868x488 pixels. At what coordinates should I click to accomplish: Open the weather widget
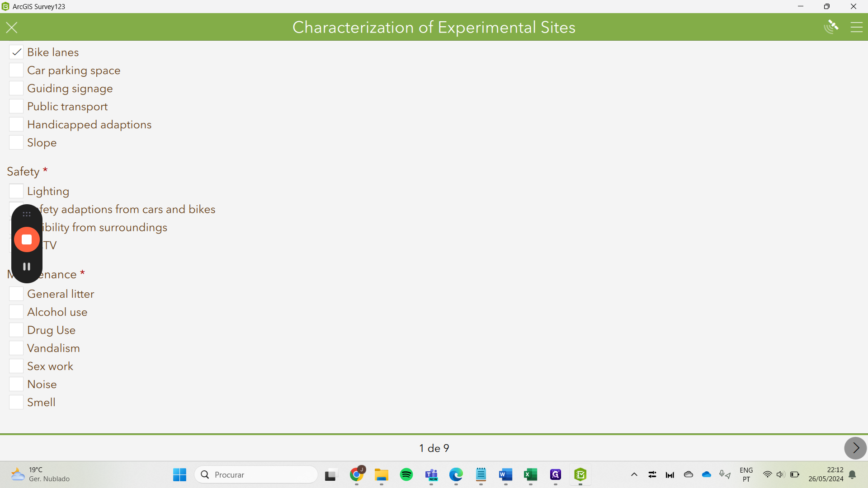click(41, 474)
